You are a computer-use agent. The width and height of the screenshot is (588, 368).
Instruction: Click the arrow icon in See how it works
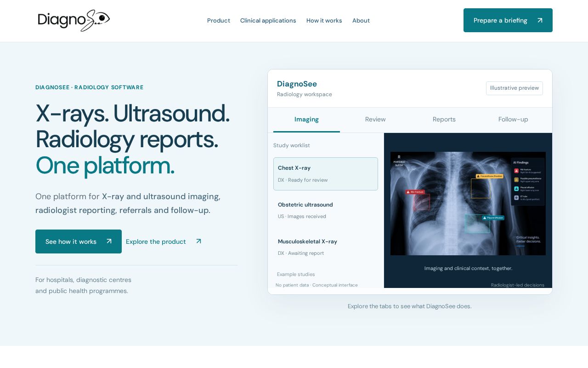(x=109, y=241)
